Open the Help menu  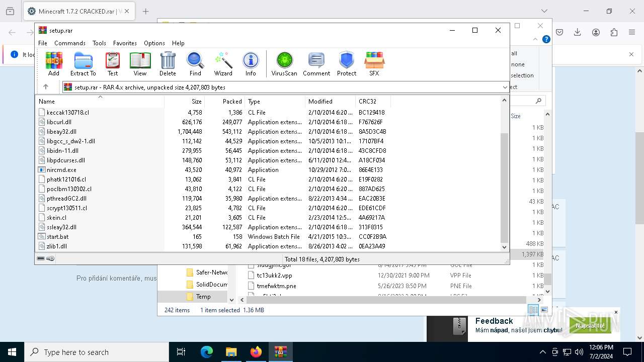coord(178,43)
